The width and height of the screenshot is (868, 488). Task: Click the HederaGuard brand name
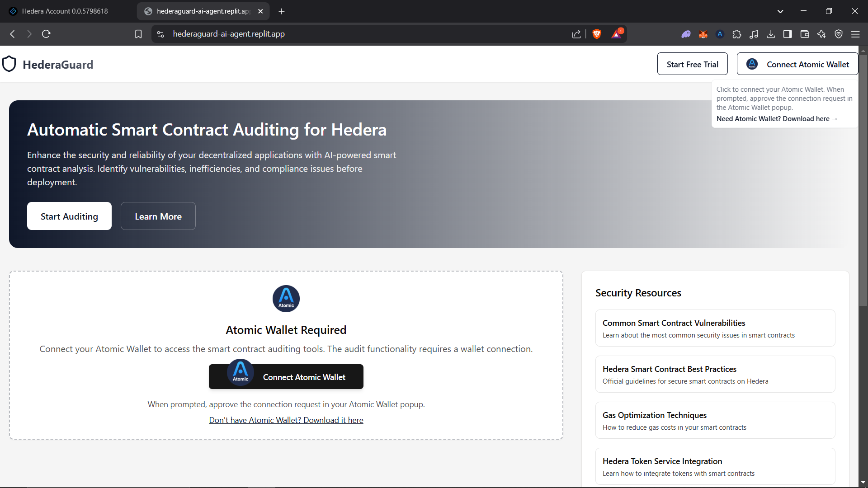click(58, 65)
